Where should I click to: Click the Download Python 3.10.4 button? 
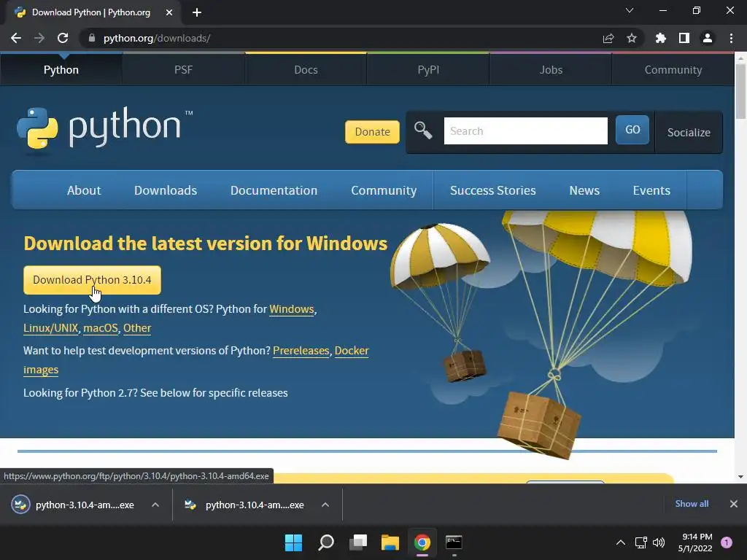92,280
